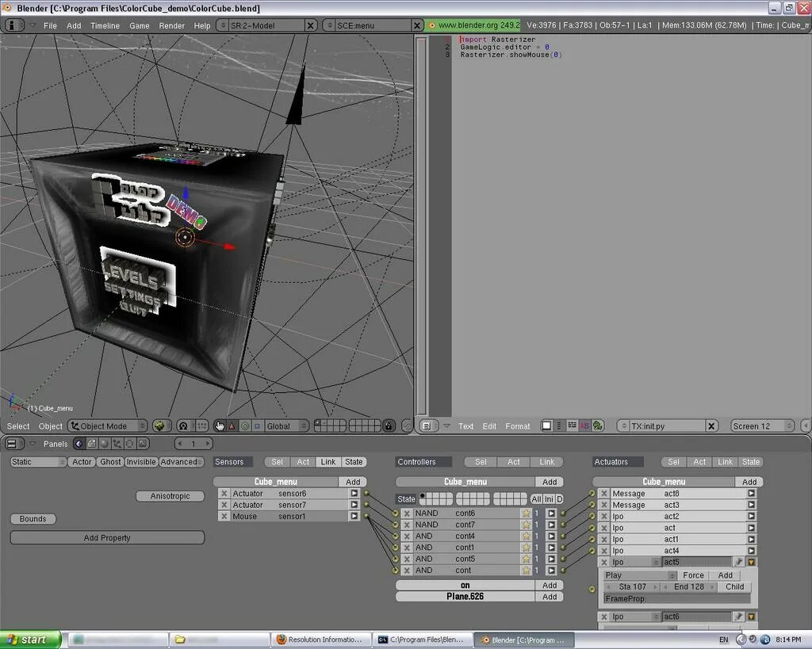Viewport: 812px width, 649px height.
Task: Enable Python plugins icon in text editor
Action: (598, 426)
